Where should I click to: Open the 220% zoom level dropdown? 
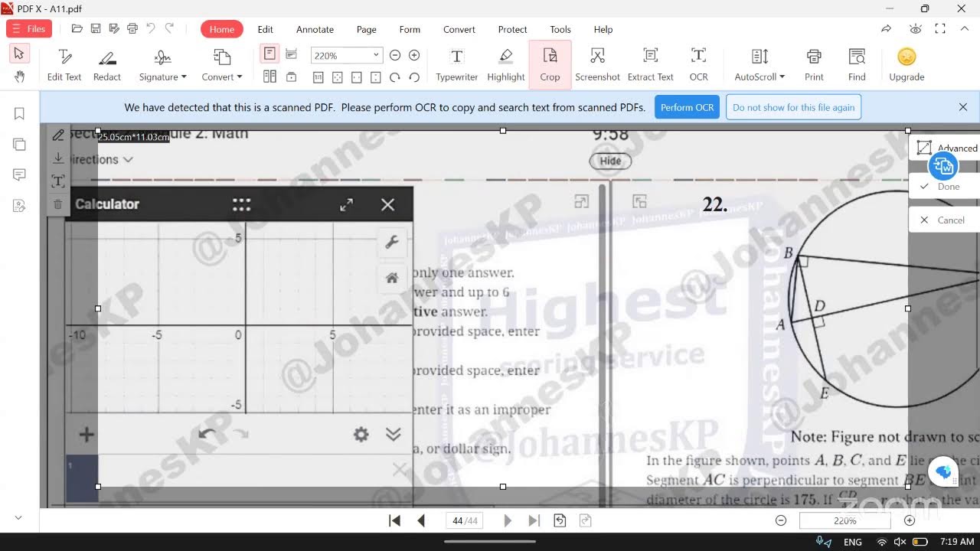376,55
